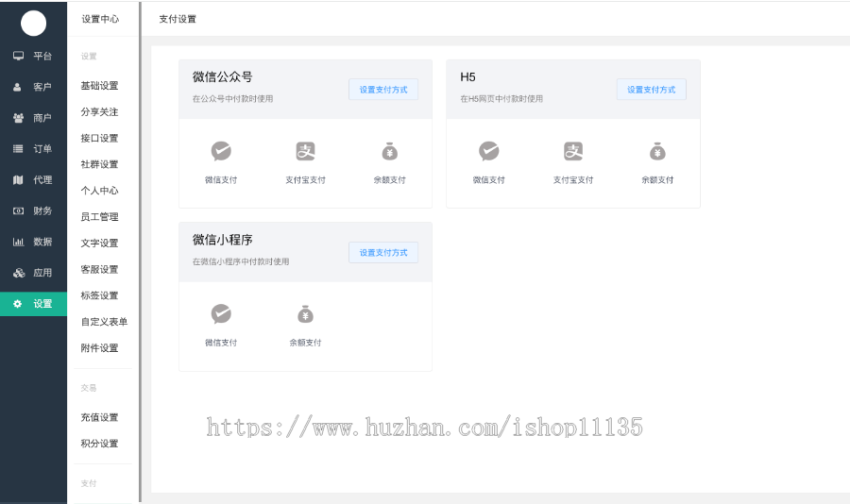This screenshot has width=850, height=504.
Task: Click the group icon beside 商户
Action: [x=19, y=118]
